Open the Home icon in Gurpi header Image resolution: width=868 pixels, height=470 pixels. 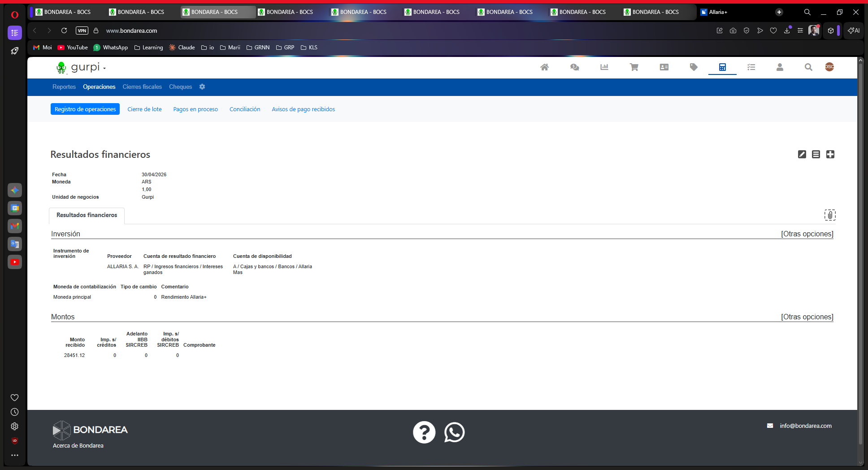[x=544, y=67]
